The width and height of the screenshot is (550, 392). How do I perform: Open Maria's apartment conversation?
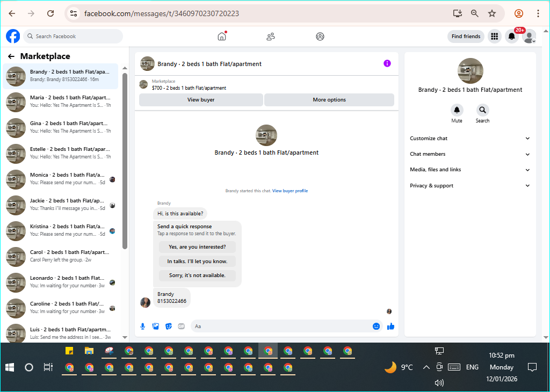click(x=60, y=102)
